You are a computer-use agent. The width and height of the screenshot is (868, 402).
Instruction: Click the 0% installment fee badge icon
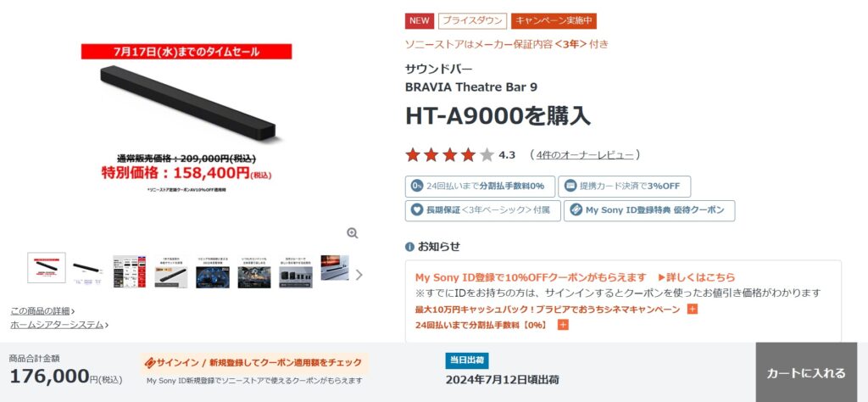[x=417, y=186]
